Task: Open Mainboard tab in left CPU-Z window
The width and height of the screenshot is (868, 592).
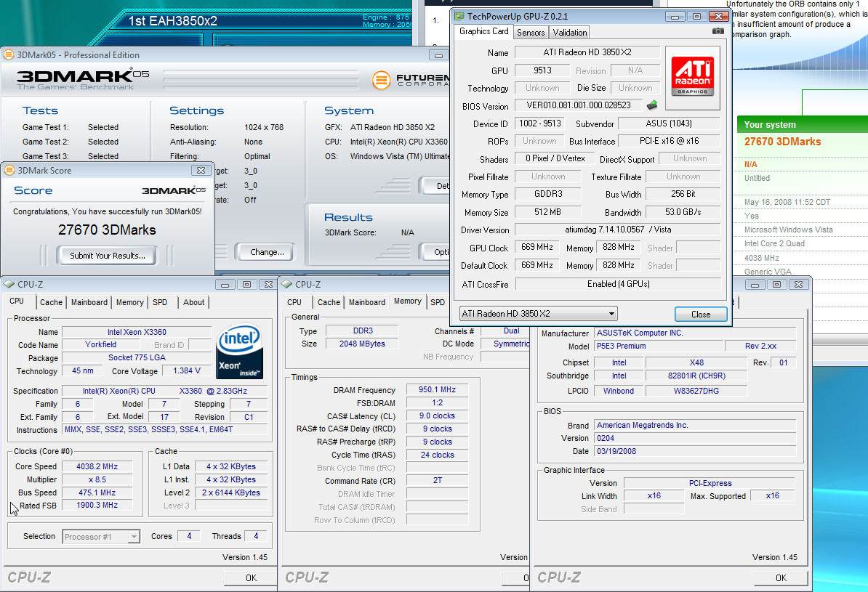Action: pos(89,302)
